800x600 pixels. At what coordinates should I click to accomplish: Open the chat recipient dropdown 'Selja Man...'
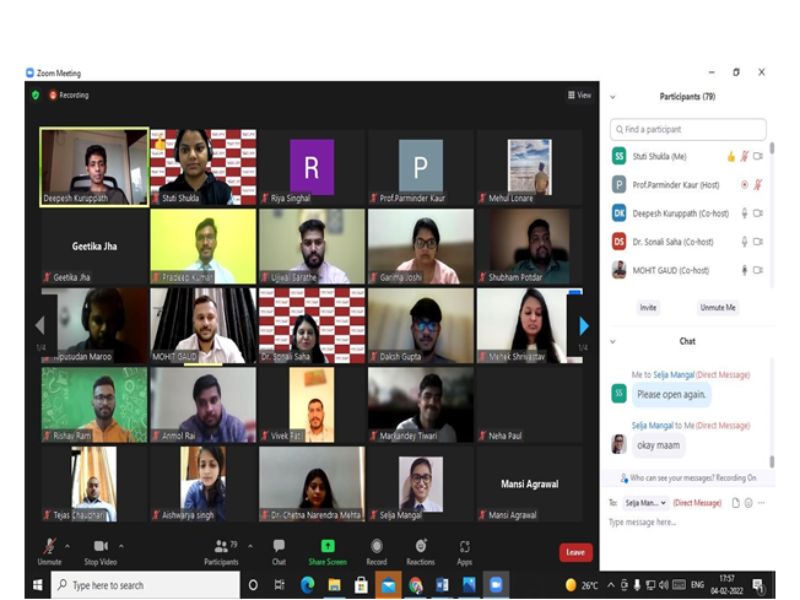[x=645, y=503]
